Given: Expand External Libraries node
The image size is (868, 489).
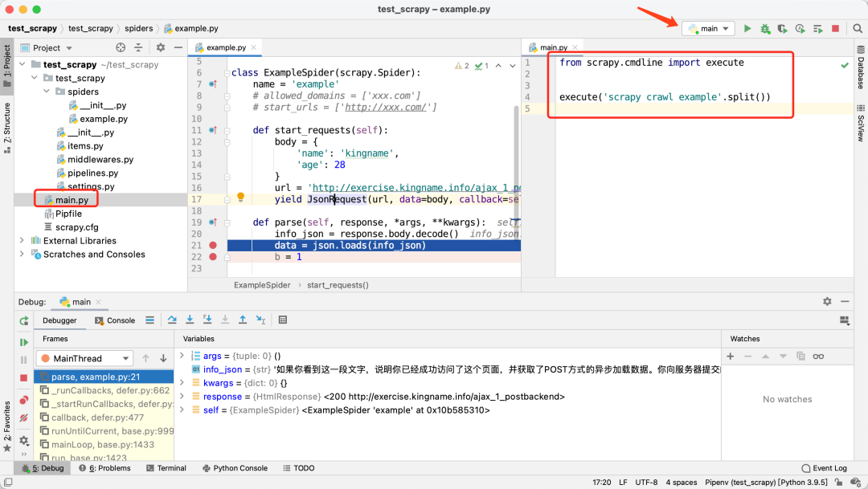Looking at the screenshot, I should [x=23, y=241].
